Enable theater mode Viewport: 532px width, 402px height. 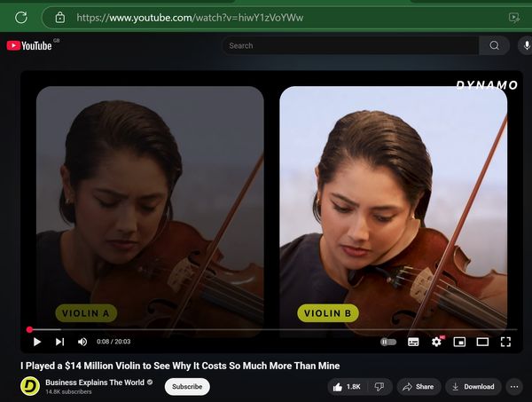[x=482, y=342]
